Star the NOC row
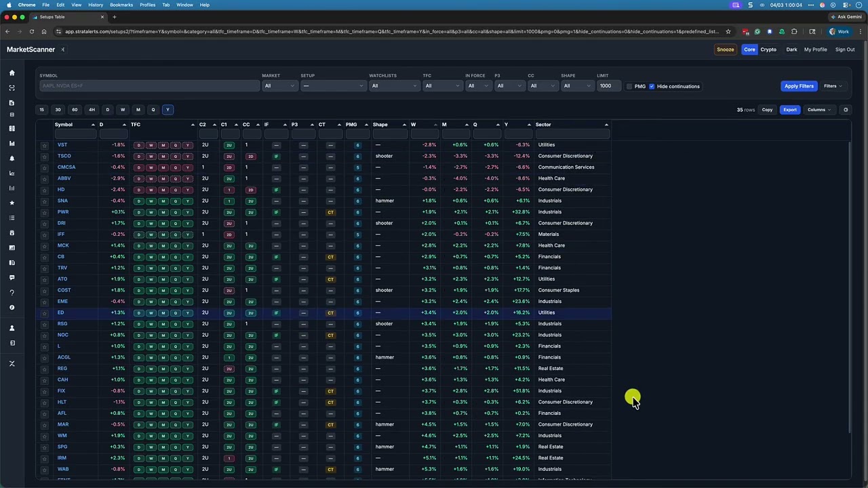Viewport: 868px width, 488px height. tap(45, 335)
